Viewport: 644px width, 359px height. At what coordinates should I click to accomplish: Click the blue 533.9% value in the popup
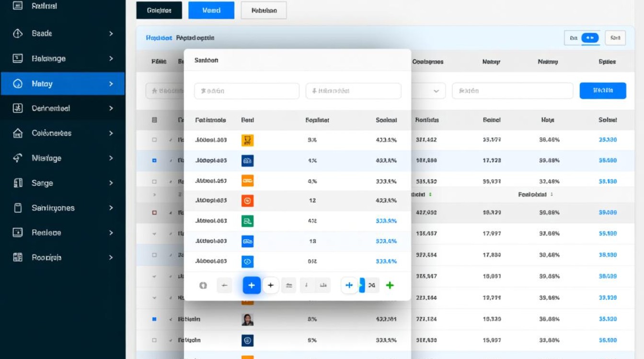[x=386, y=221]
